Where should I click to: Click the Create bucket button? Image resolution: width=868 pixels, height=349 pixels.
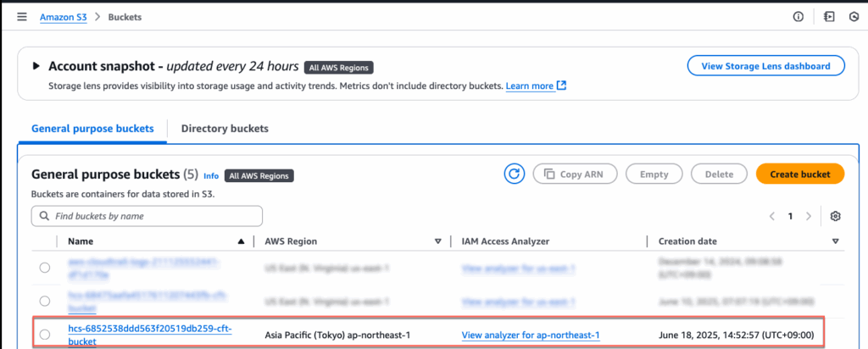click(799, 174)
